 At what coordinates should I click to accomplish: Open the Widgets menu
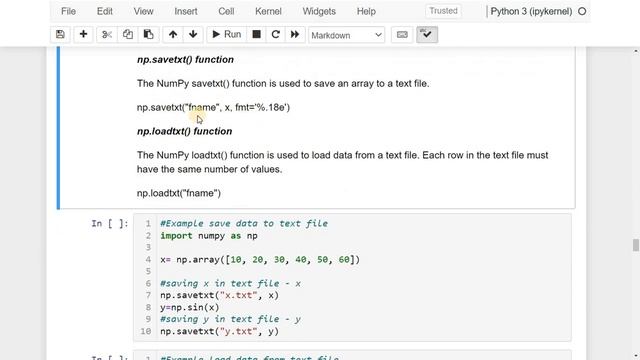[x=319, y=11]
